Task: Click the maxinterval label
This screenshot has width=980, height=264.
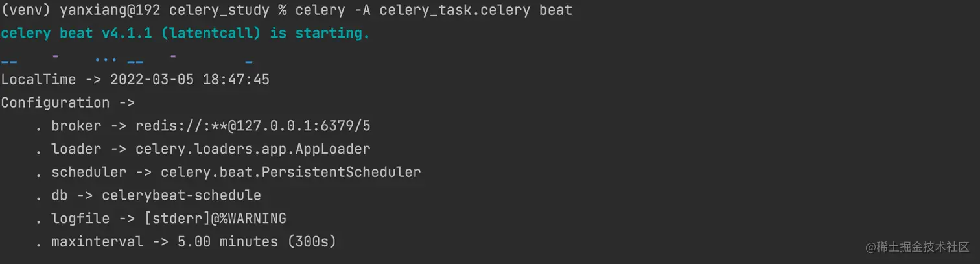Action: 97,242
